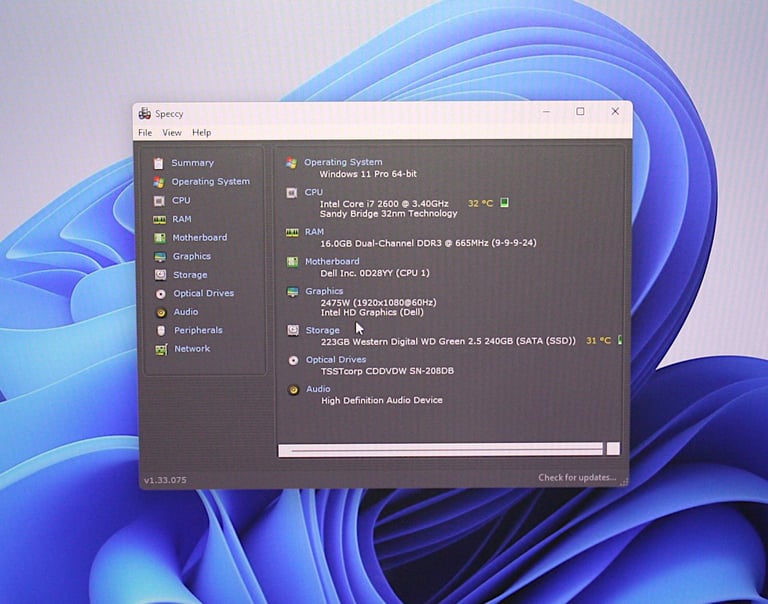Viewport: 768px width, 604px height.
Task: Click the Graphics icon in summary pane
Action: coord(292,292)
